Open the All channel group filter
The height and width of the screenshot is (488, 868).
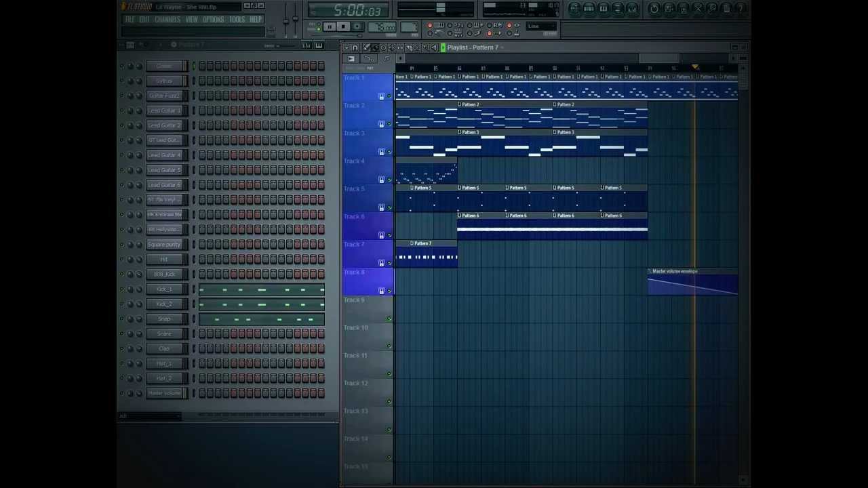pos(149,416)
